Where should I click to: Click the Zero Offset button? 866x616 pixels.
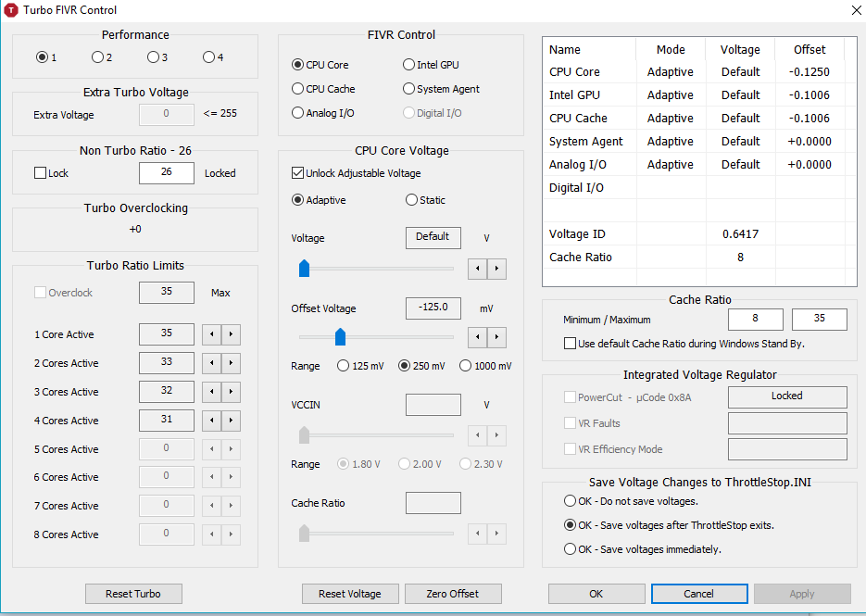452,594
